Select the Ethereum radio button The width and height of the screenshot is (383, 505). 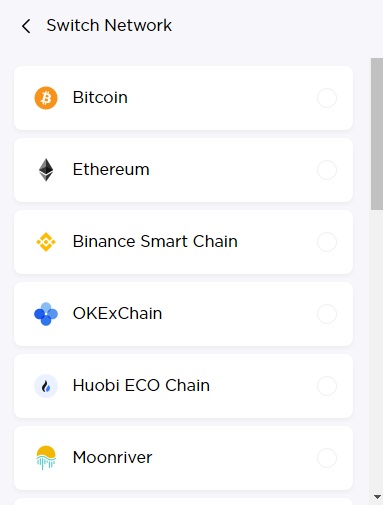click(327, 170)
